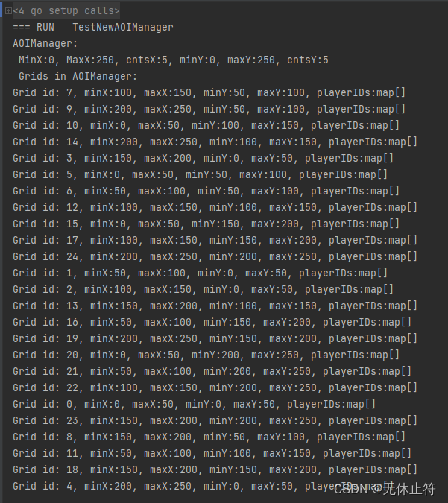Expand the folded go setup calls

coord(8,11)
